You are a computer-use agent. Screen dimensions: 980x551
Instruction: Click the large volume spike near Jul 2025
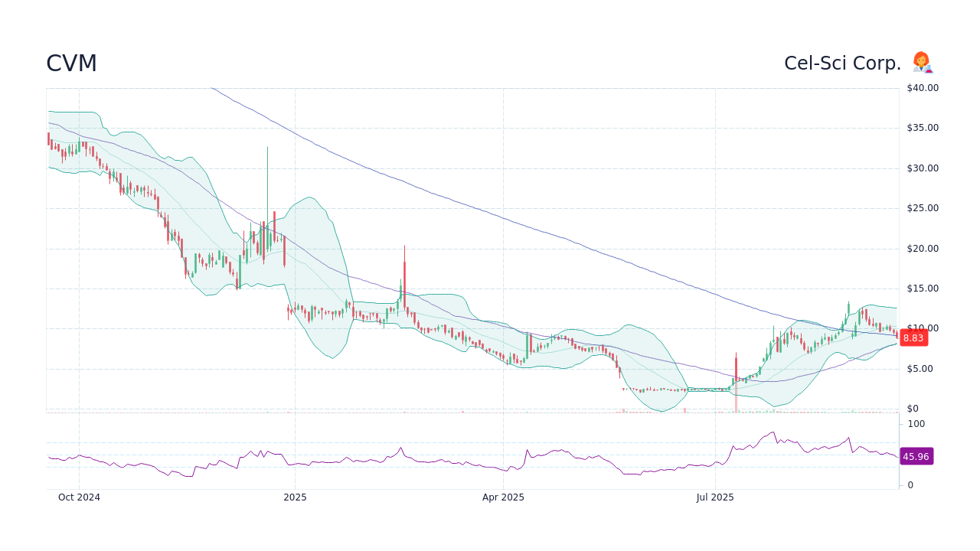point(735,404)
